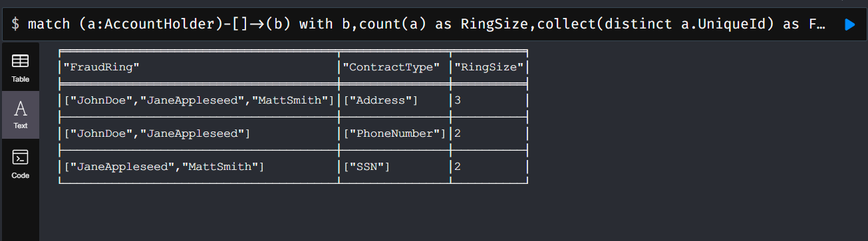This screenshot has height=241, width=868.
Task: Select the Text result view
Action: tap(21, 114)
